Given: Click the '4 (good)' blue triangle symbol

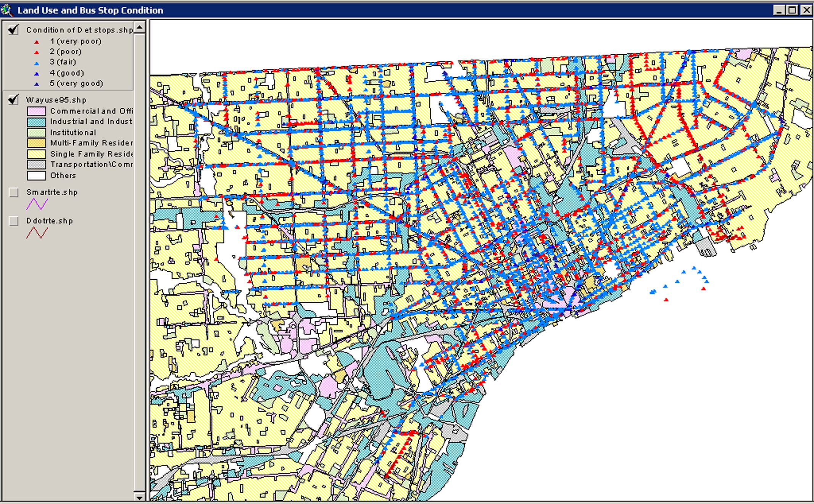Looking at the screenshot, I should point(37,74).
